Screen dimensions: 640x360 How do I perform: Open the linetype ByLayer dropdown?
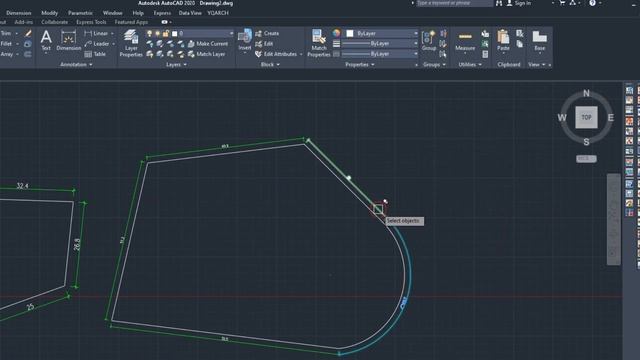416,54
